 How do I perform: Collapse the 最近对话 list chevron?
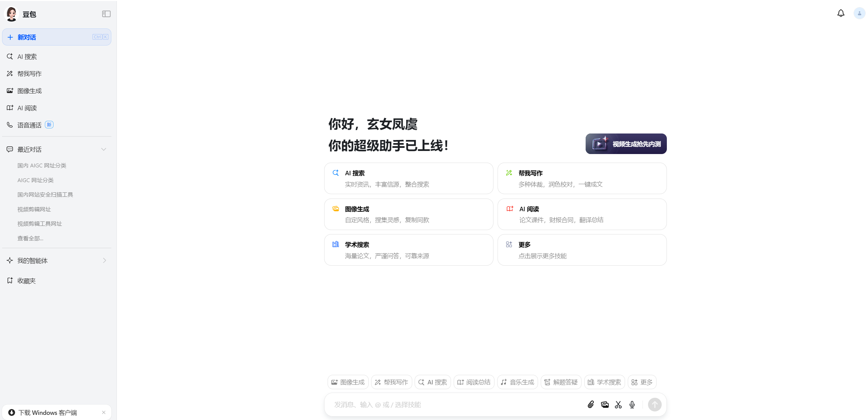[103, 149]
